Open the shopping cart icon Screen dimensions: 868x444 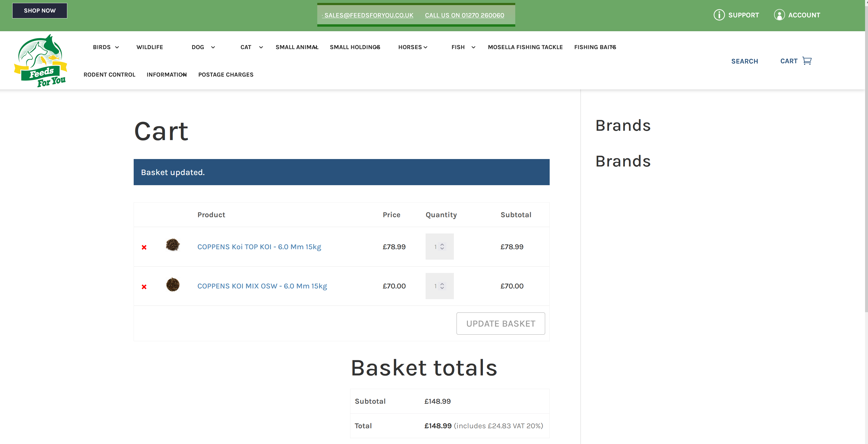tap(807, 61)
